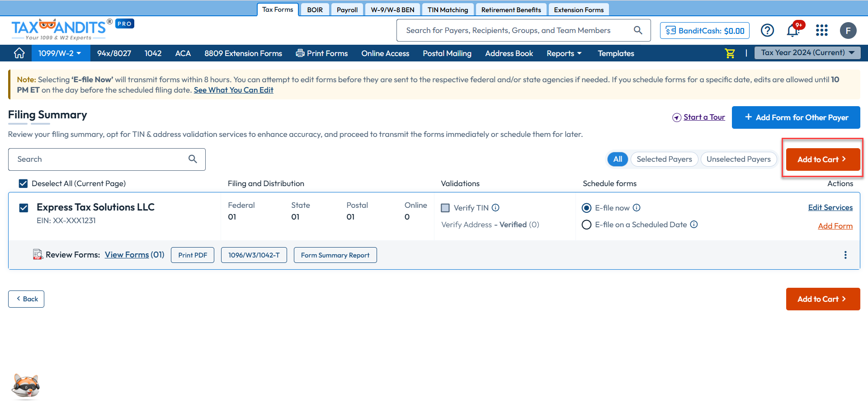
Task: Expand the Reports dropdown
Action: tap(564, 53)
